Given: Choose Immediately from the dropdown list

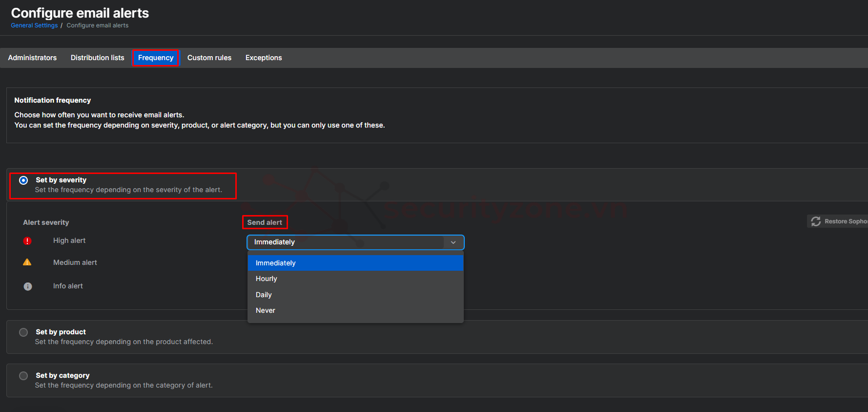Looking at the screenshot, I should tap(355, 263).
